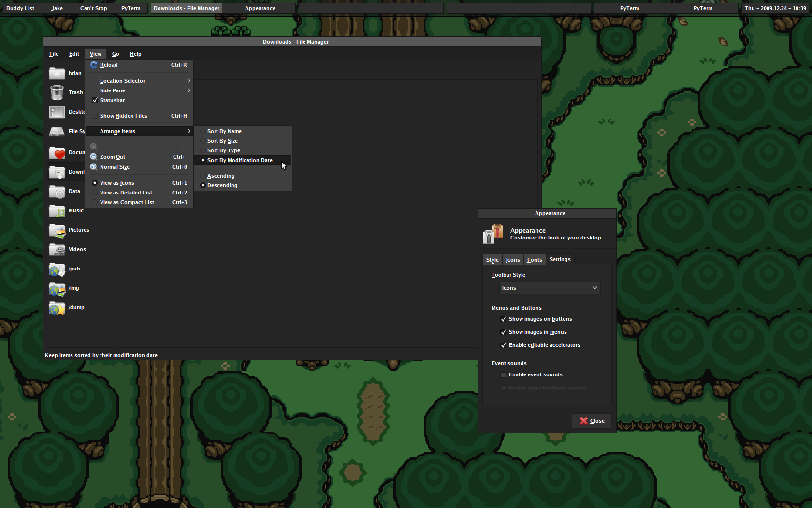Click the Downloads - File Manager title bar
Image resolution: width=812 pixels, height=508 pixels.
(x=292, y=42)
